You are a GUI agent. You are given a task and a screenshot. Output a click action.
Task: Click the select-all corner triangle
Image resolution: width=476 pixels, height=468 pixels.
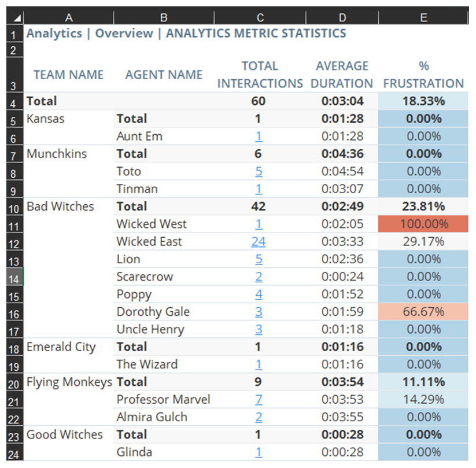pyautogui.click(x=17, y=19)
